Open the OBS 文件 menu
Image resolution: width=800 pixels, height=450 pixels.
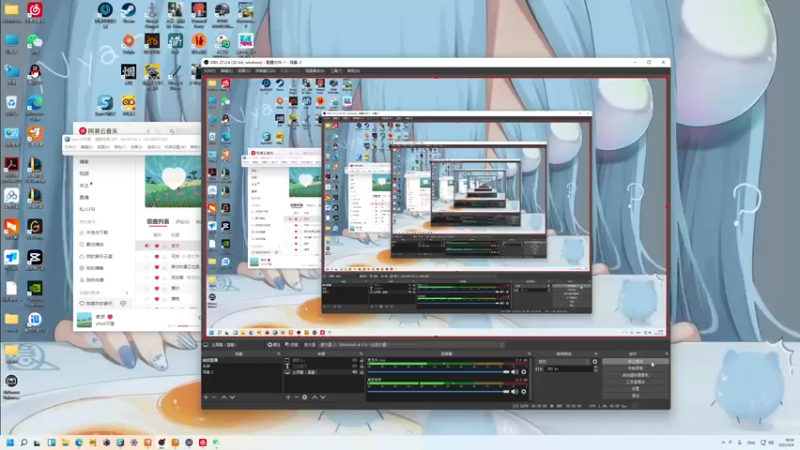210,71
